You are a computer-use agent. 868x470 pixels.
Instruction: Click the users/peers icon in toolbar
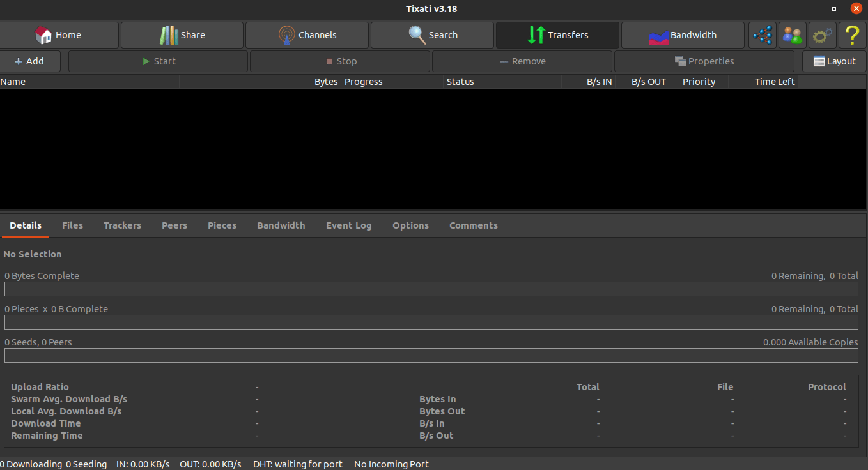793,35
